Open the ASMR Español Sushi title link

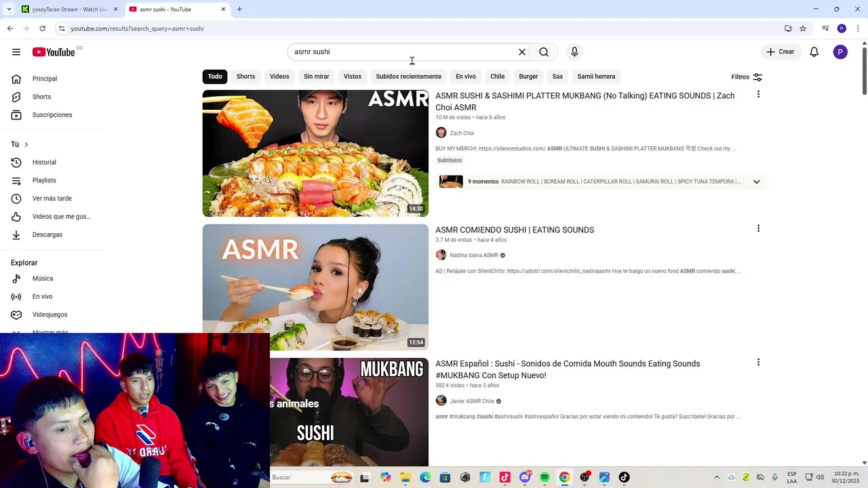coord(568,369)
